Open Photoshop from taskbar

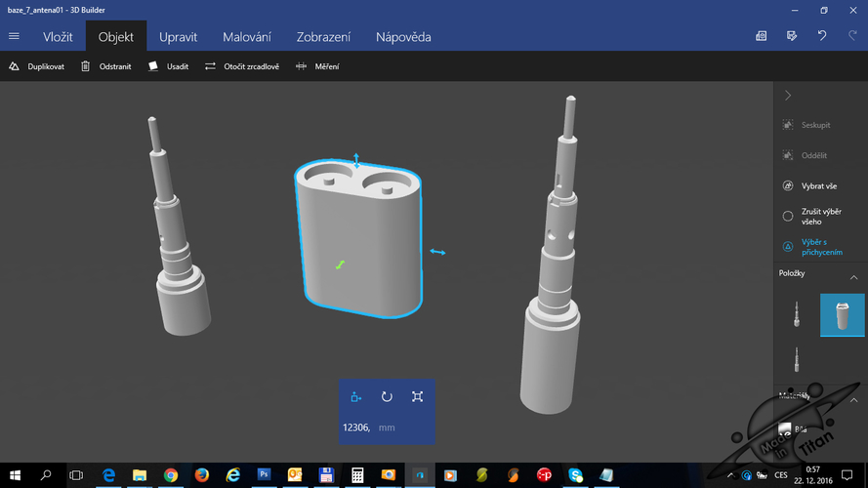pos(264,475)
